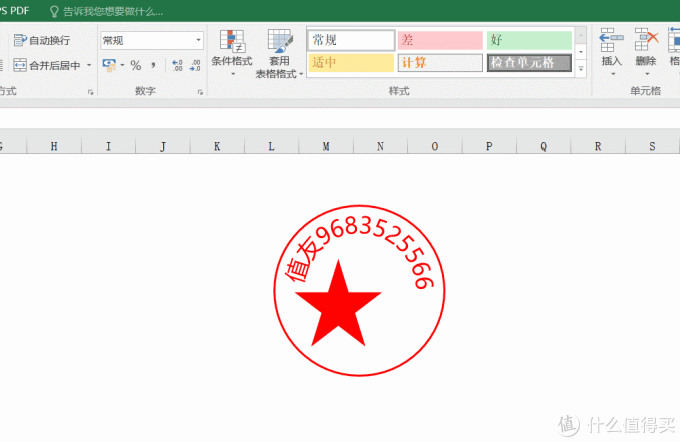Viewport: 680px width, 442px height.
Task: Expand accounting format dropdown arrow
Action: tap(122, 65)
